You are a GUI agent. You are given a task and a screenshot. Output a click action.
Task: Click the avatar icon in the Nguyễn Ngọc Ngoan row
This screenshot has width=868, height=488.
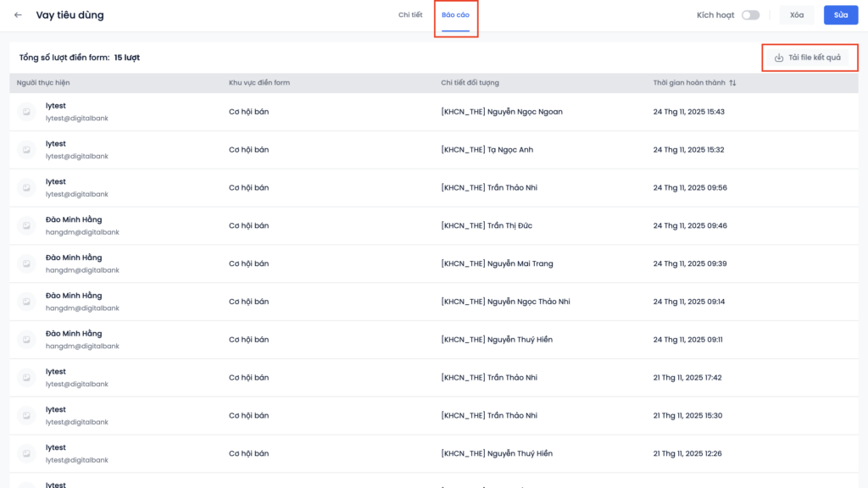tap(27, 112)
